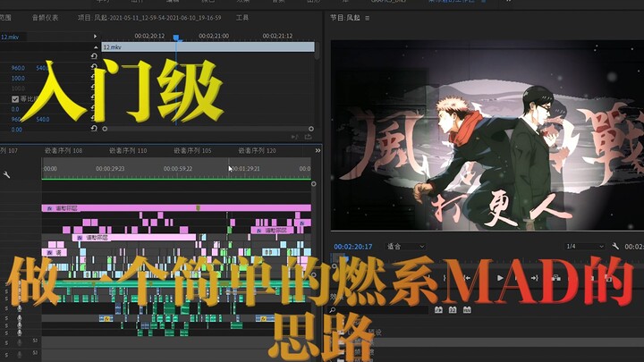Image resolution: width=644 pixels, height=362 pixels.
Task: Click 00:00:59:22 on the timeline ruler
Action: tap(178, 169)
